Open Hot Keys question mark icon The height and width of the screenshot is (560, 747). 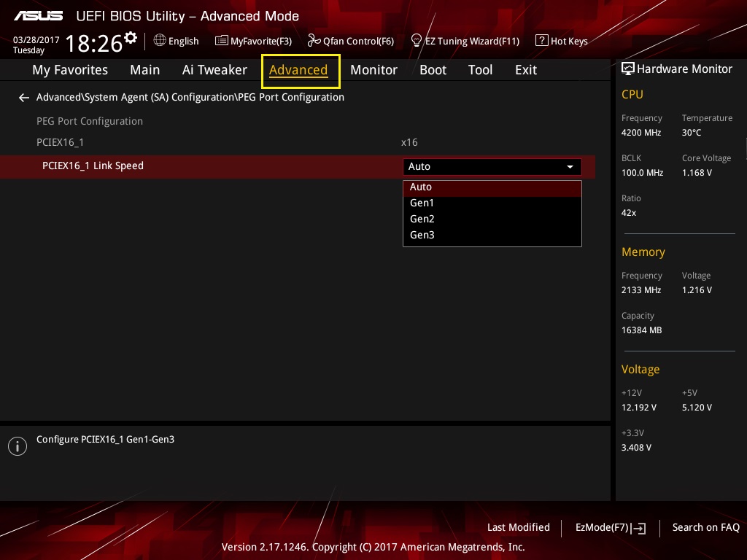(542, 41)
